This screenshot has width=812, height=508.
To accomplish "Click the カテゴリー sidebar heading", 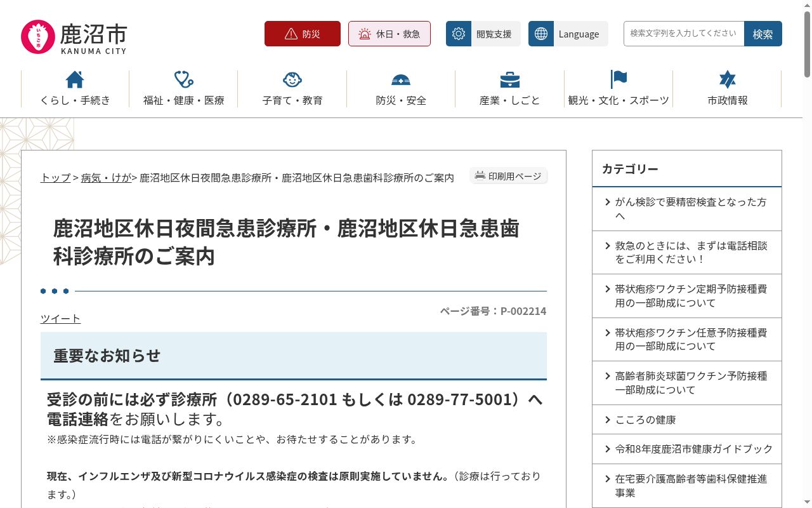I will [630, 169].
